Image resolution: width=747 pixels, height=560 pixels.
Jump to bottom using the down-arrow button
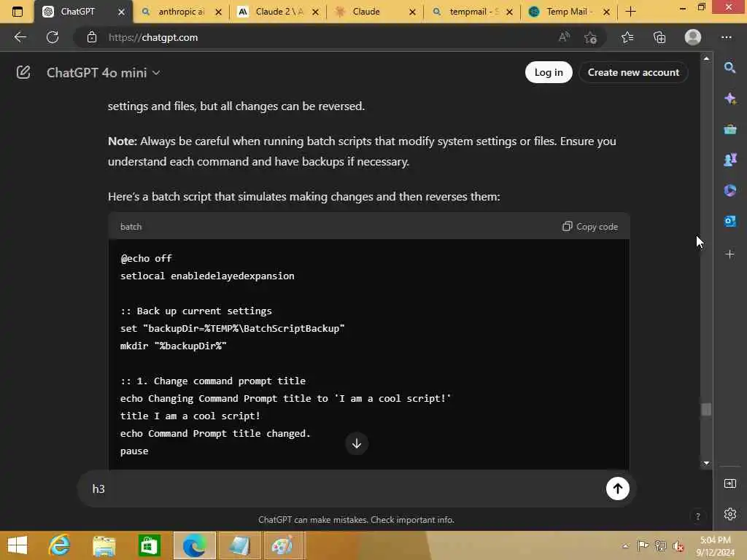click(356, 443)
